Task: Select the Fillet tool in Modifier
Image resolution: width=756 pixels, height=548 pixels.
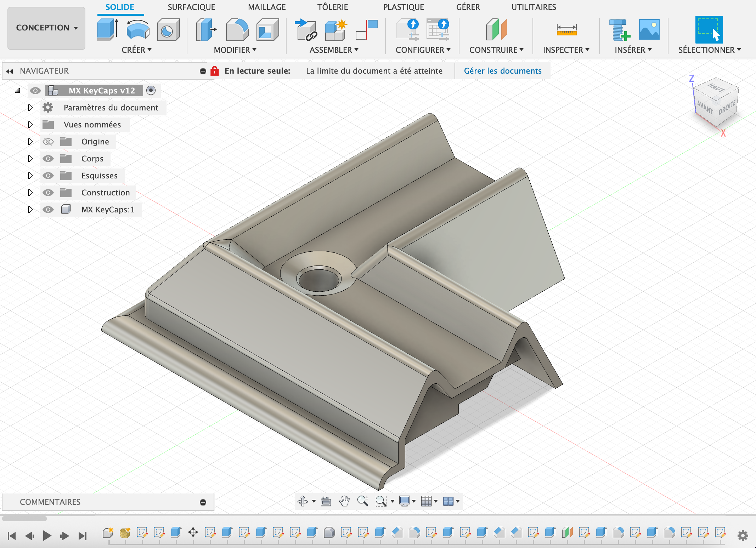Action: tap(237, 30)
